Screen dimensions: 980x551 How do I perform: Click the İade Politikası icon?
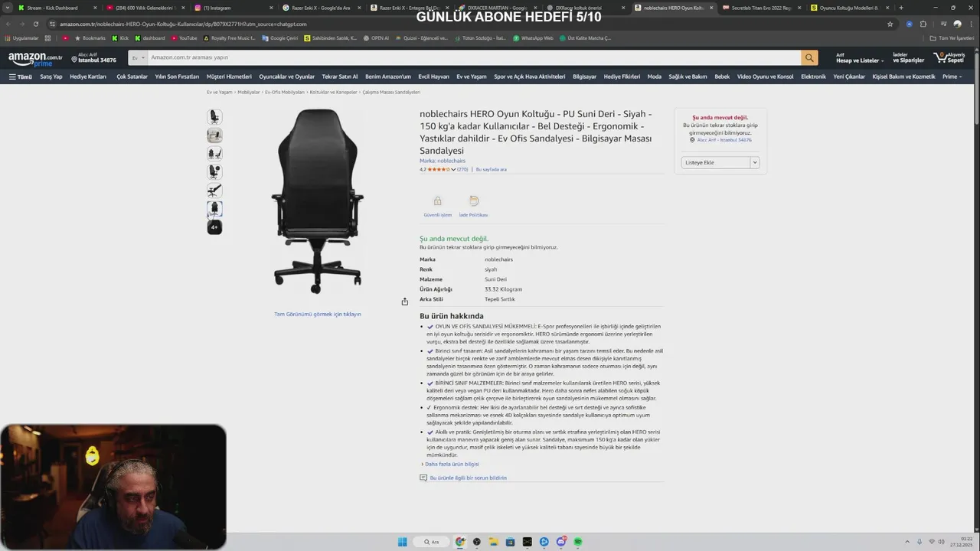[473, 201]
